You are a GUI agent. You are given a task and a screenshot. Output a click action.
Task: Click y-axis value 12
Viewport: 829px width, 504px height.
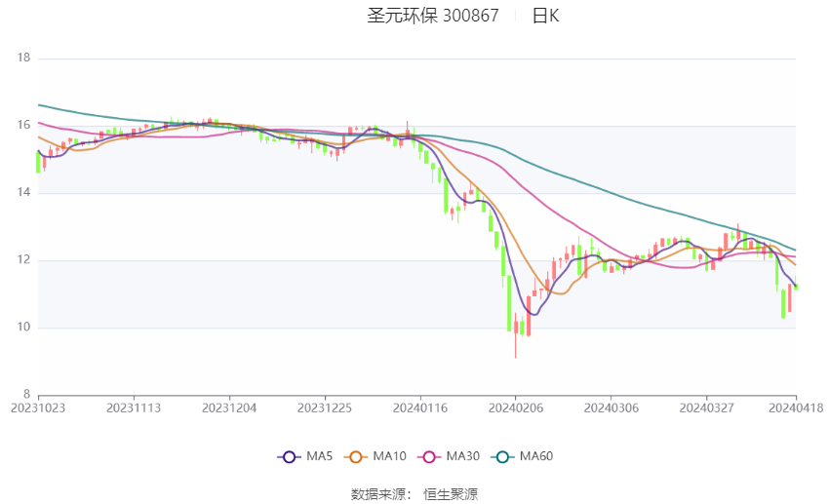click(x=23, y=260)
